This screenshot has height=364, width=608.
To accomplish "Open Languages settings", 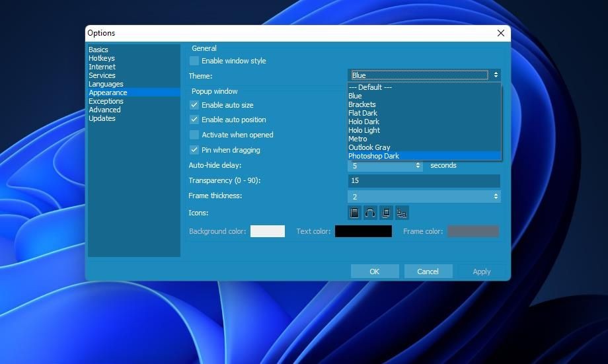I will pyautogui.click(x=133, y=84).
